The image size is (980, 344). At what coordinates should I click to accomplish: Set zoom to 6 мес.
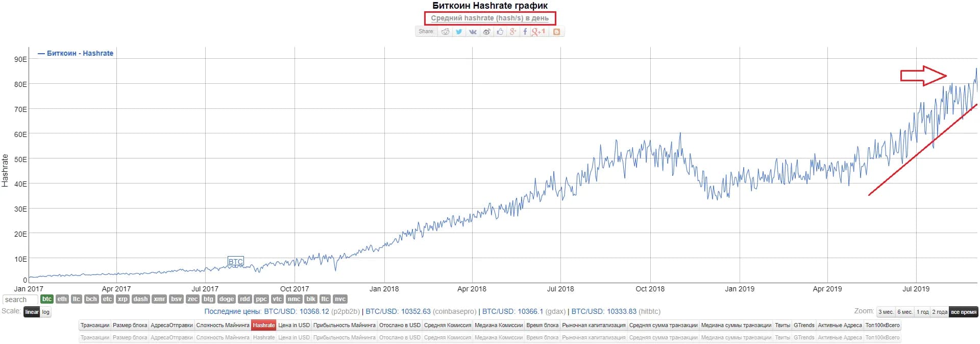pyautogui.click(x=905, y=312)
